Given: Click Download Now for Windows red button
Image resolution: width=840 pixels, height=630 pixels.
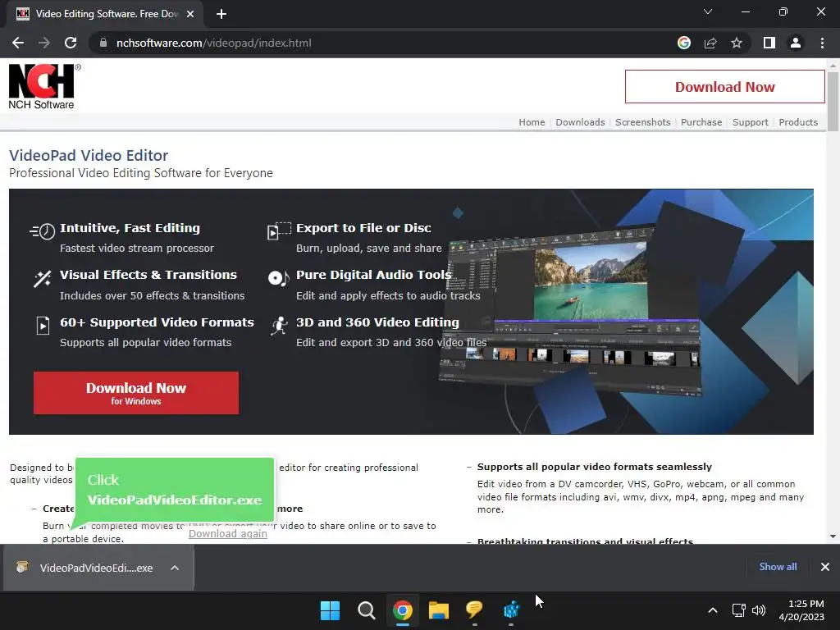Looking at the screenshot, I should point(136,393).
